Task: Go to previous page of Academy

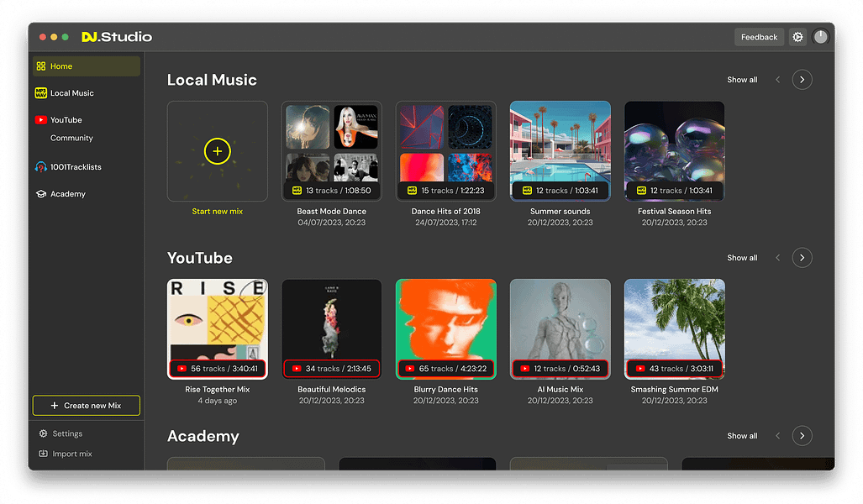Action: click(777, 436)
